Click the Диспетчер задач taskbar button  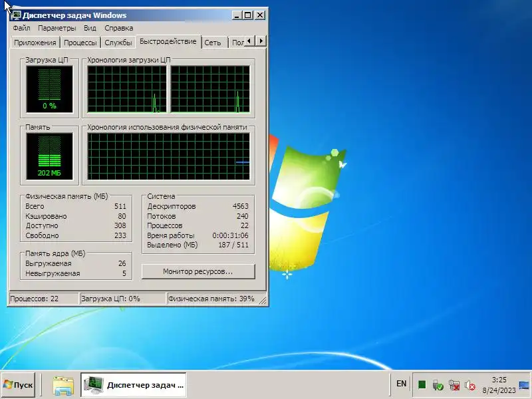click(134, 385)
